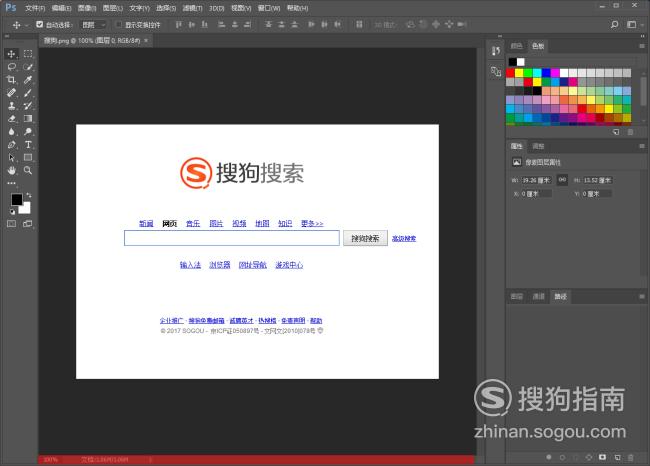Open the 编辑(E) menu
650x466 pixels.
point(62,8)
